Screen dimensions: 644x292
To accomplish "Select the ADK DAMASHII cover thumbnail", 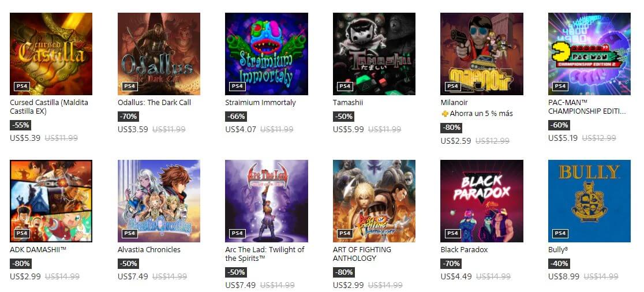I will (x=51, y=201).
